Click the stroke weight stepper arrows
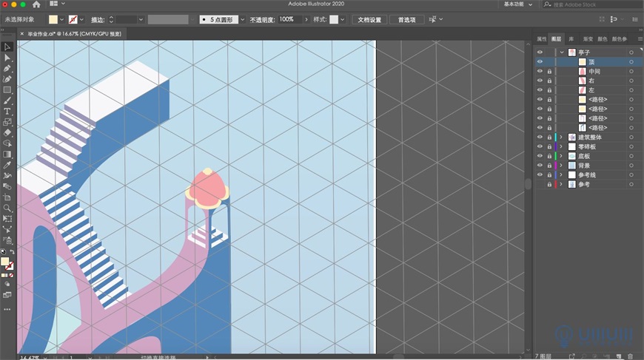 111,19
